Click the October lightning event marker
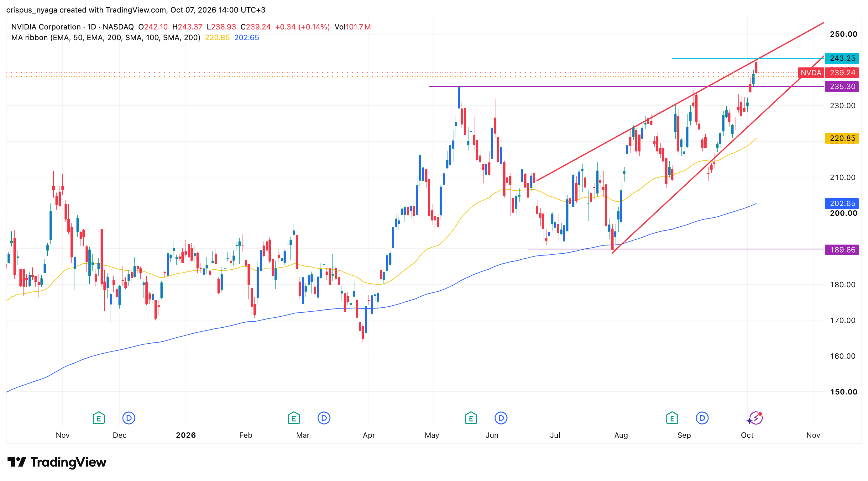Screen dimensions: 868x481 click(x=755, y=418)
